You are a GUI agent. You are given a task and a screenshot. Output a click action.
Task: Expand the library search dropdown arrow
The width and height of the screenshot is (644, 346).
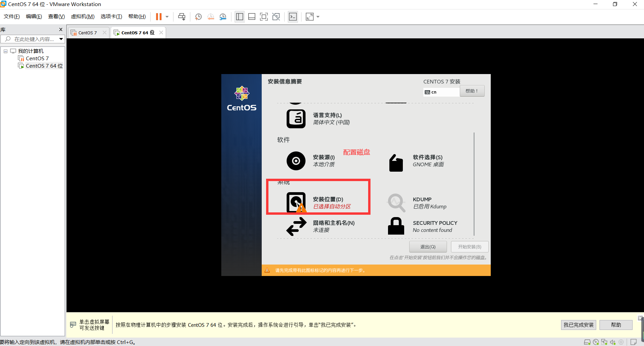61,39
